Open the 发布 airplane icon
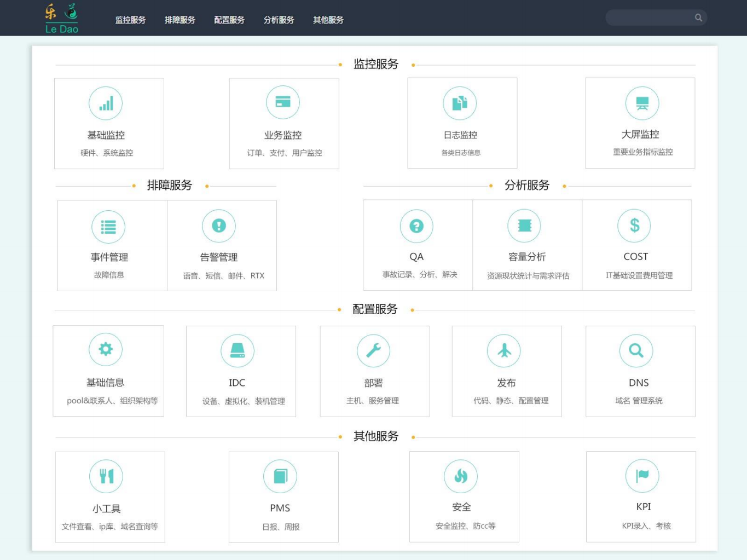The width and height of the screenshot is (747, 560). tap(505, 350)
